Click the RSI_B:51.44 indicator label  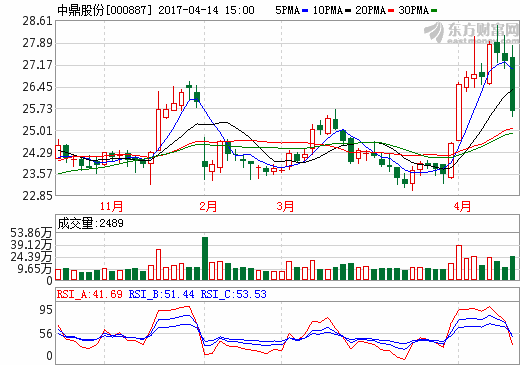(161, 294)
